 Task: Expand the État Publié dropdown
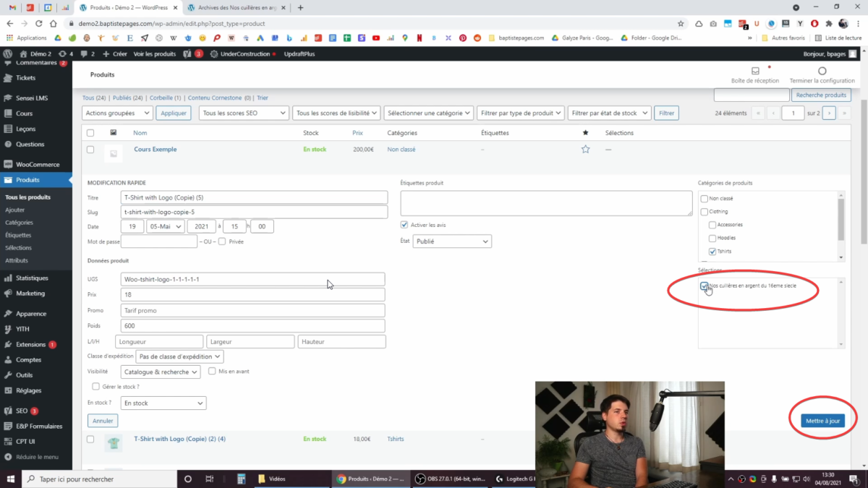coord(452,241)
